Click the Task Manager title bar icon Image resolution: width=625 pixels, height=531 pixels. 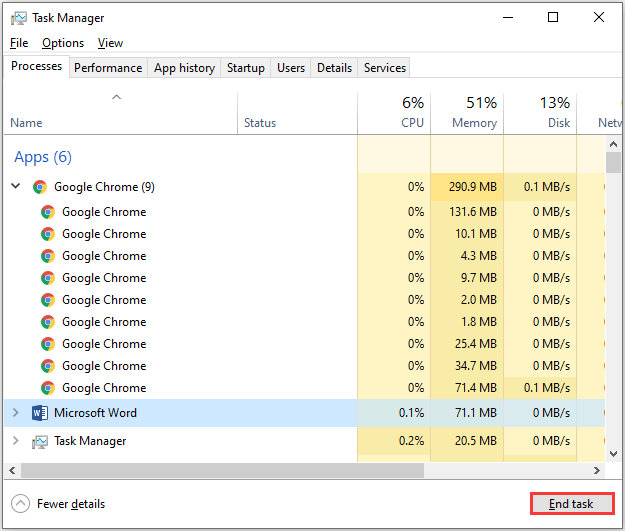[18, 18]
